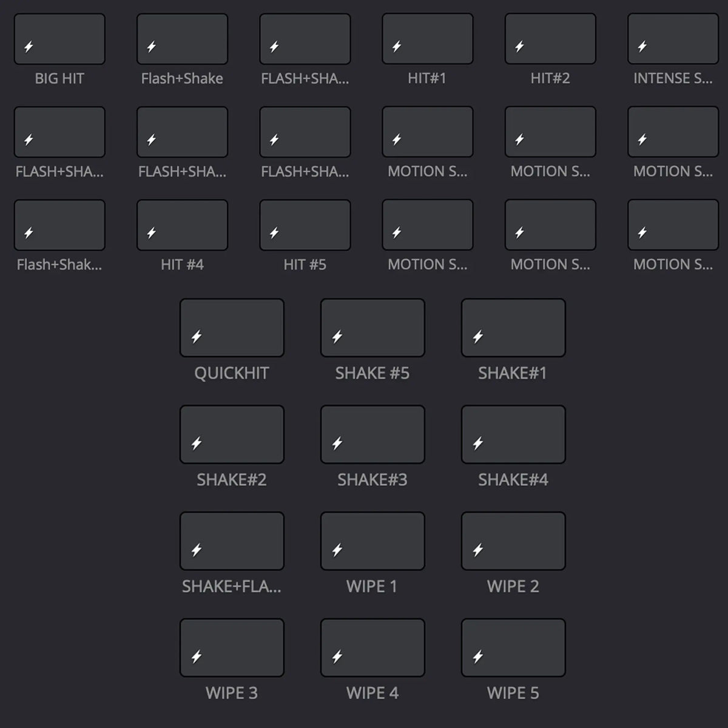Apply the WIPE 1 transition
This screenshot has height=728, width=728.
click(x=372, y=541)
